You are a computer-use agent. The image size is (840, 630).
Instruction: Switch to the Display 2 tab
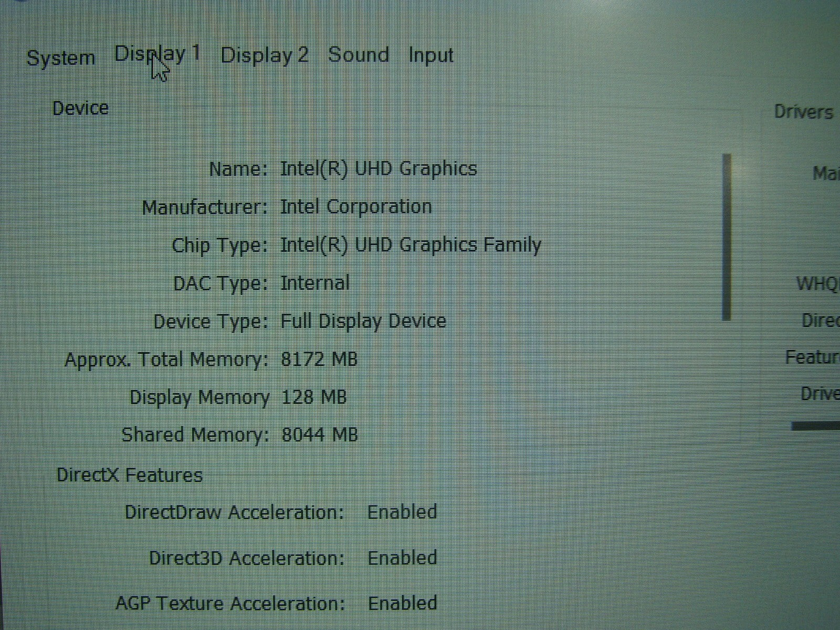pos(264,55)
